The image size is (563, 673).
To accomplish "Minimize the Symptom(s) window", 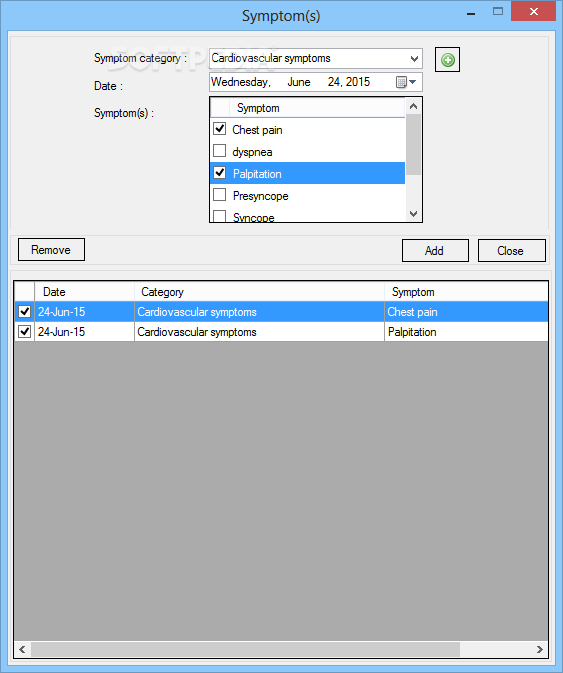I will click(471, 13).
